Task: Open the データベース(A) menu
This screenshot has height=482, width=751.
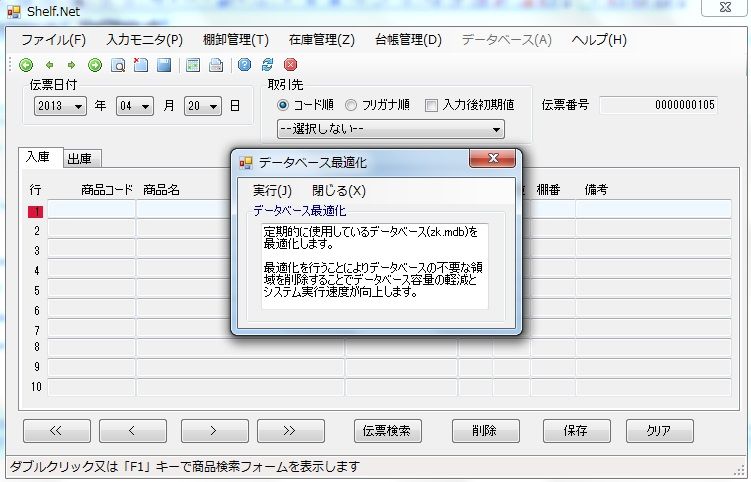Action: coord(507,40)
